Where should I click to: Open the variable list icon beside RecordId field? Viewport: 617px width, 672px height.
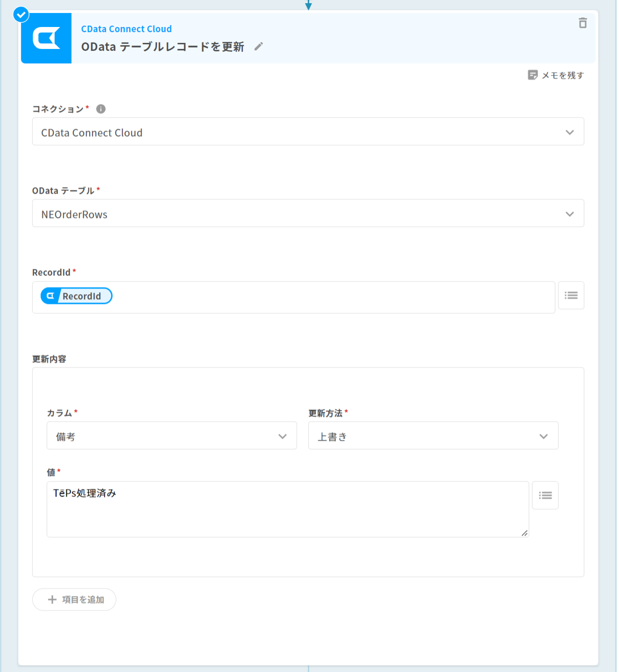coord(571,296)
